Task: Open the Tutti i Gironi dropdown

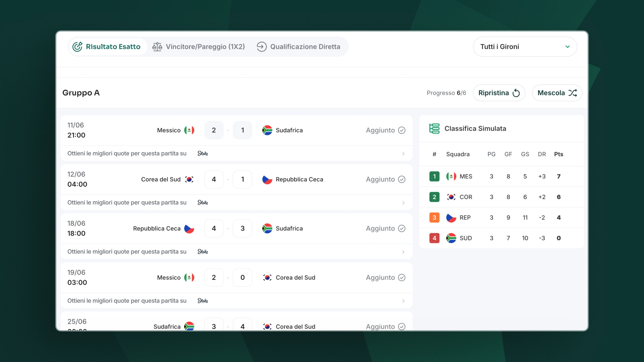Action: 525,47
